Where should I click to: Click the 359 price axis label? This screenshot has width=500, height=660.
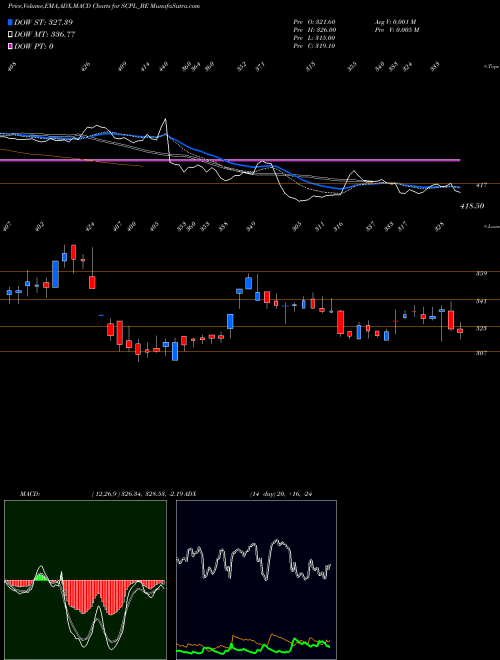(481, 274)
